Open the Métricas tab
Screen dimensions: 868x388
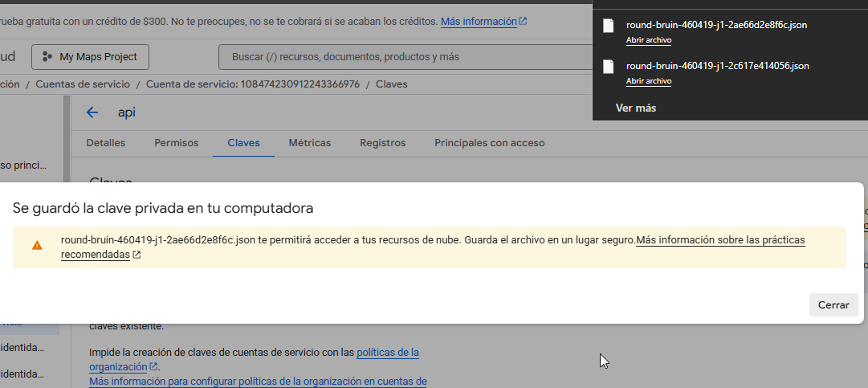[309, 143]
